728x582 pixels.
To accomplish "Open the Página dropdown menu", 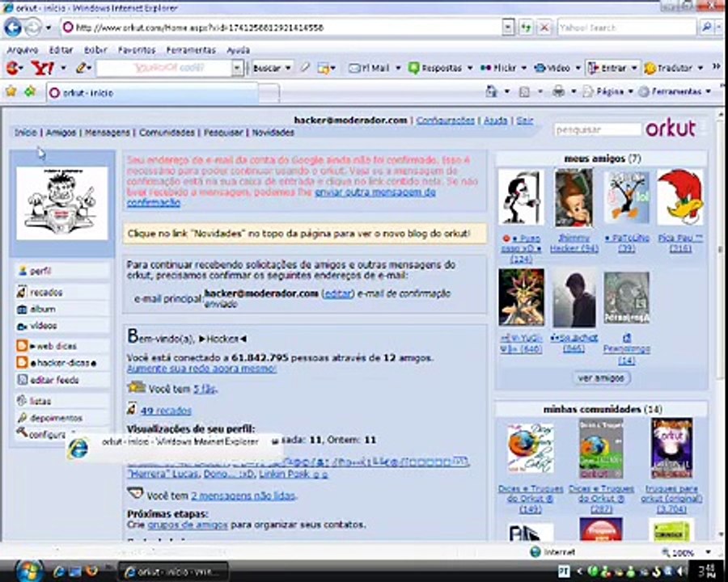I will (x=607, y=91).
